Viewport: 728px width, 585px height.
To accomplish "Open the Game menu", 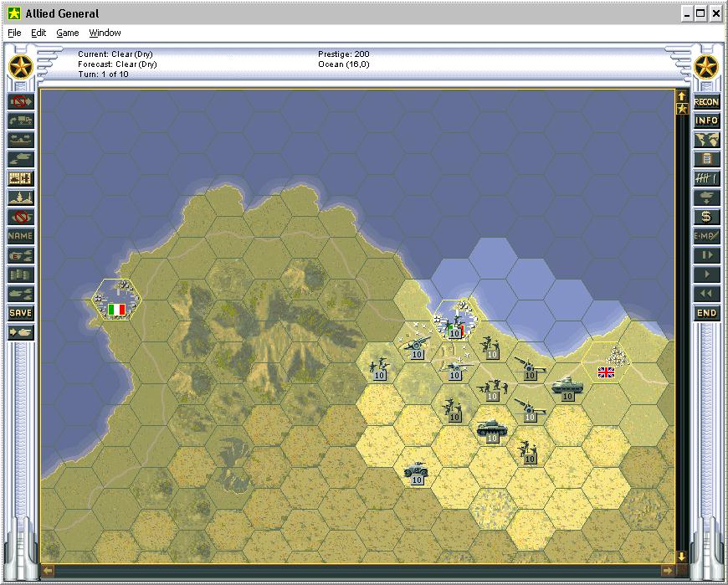I will click(x=67, y=33).
